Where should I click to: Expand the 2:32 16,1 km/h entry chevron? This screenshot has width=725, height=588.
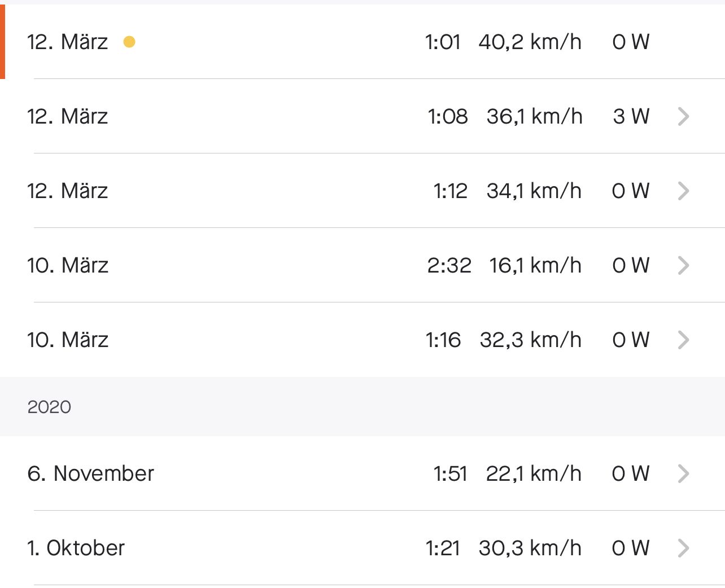(x=683, y=265)
